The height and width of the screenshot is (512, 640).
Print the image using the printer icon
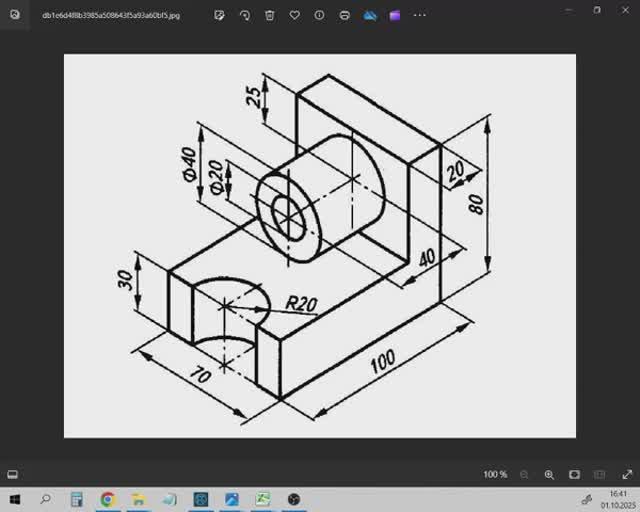click(344, 16)
